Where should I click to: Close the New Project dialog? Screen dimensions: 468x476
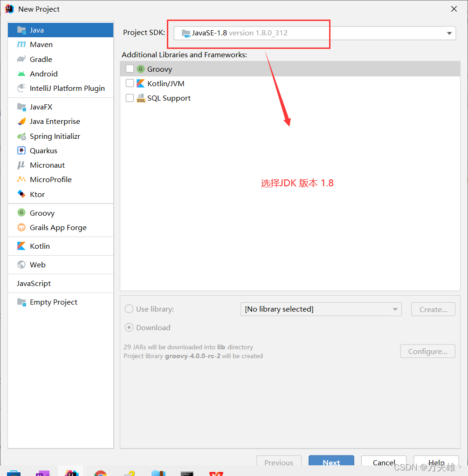[x=454, y=9]
